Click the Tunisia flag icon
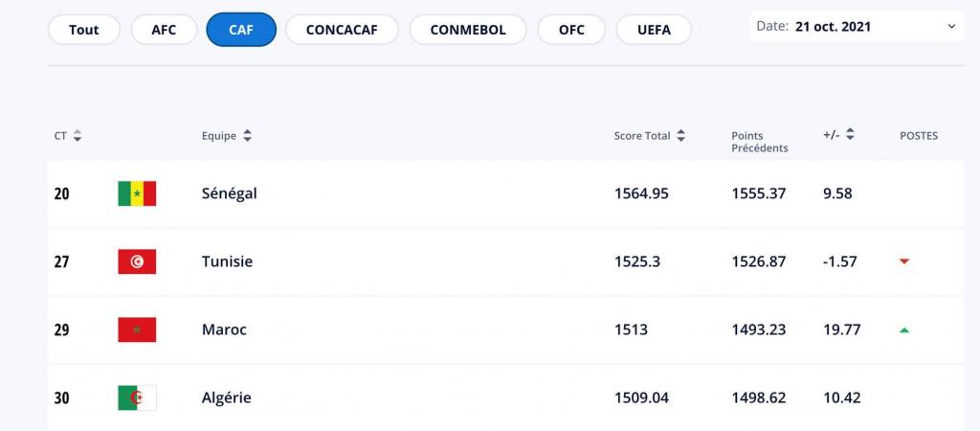The image size is (980, 431). pyautogui.click(x=137, y=261)
